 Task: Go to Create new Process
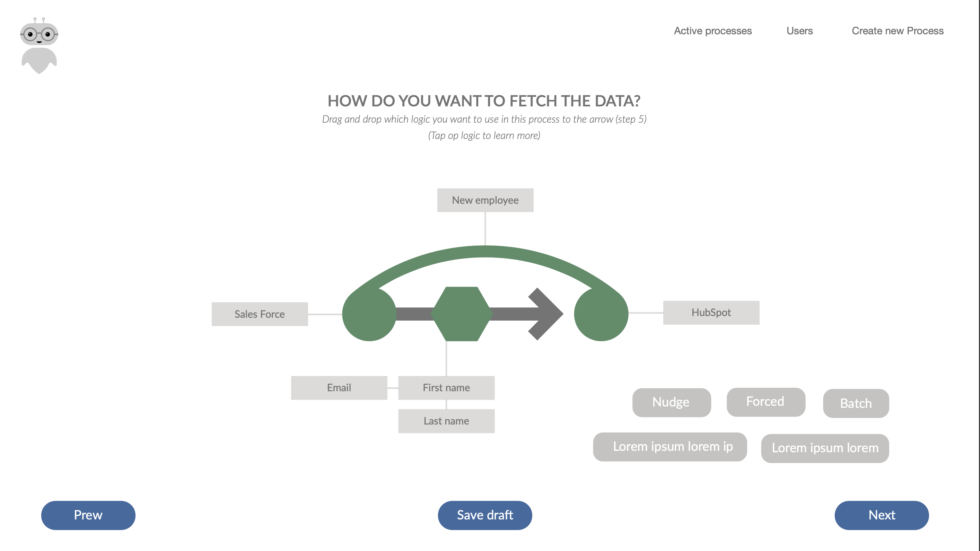pyautogui.click(x=898, y=31)
